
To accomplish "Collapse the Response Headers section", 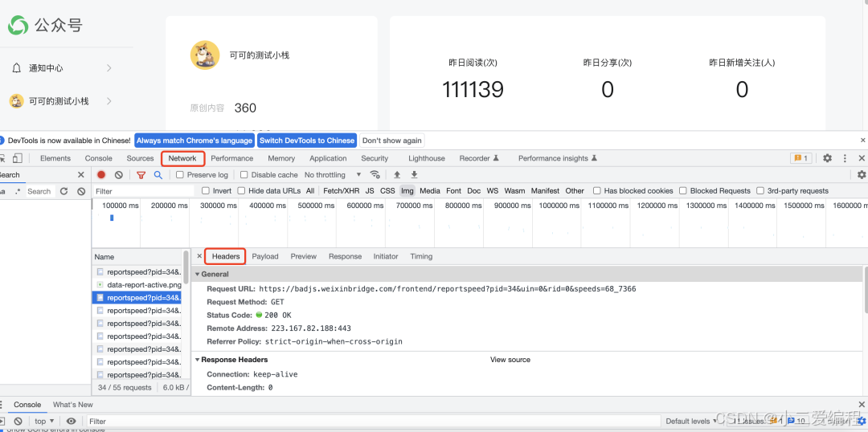I will [198, 360].
